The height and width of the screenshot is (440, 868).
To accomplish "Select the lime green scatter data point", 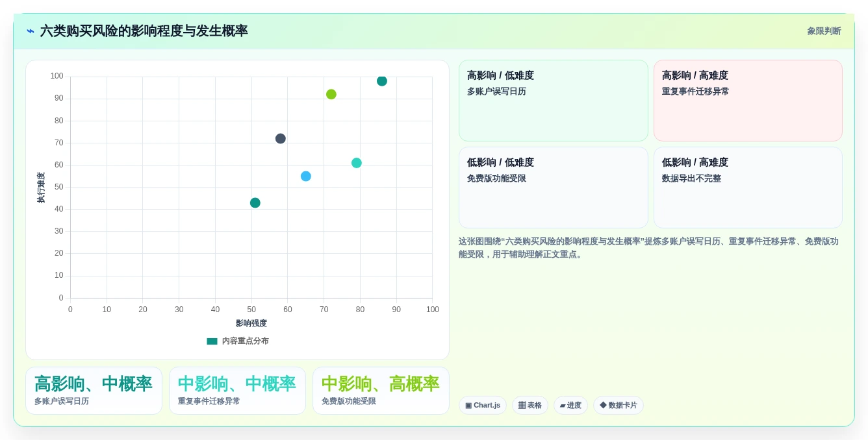I will 331,94.
